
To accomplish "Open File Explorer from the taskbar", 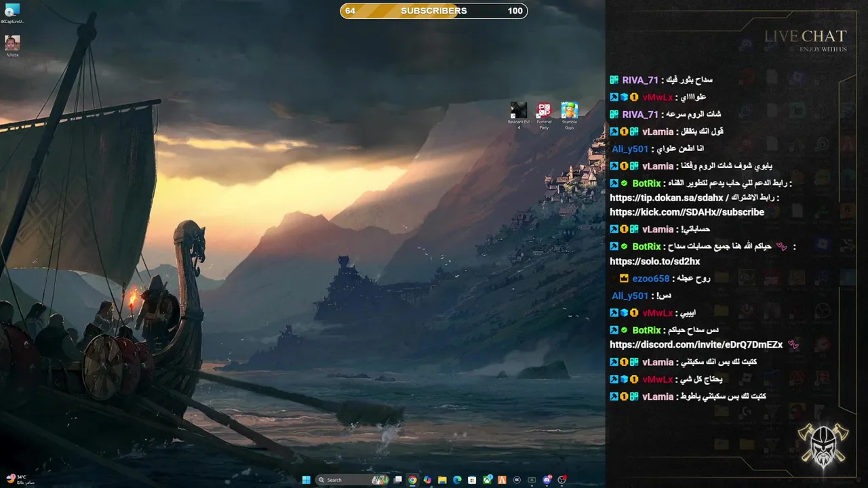I will point(442,480).
